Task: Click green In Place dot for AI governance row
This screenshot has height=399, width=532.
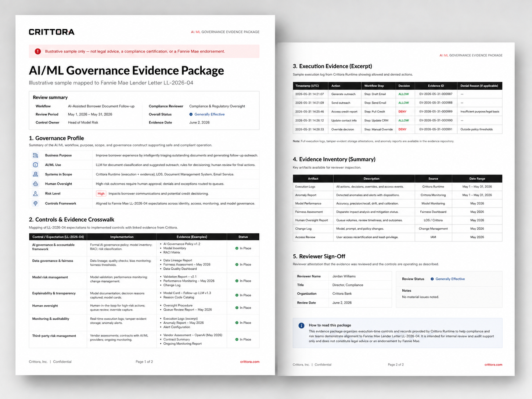Action: 237,248
